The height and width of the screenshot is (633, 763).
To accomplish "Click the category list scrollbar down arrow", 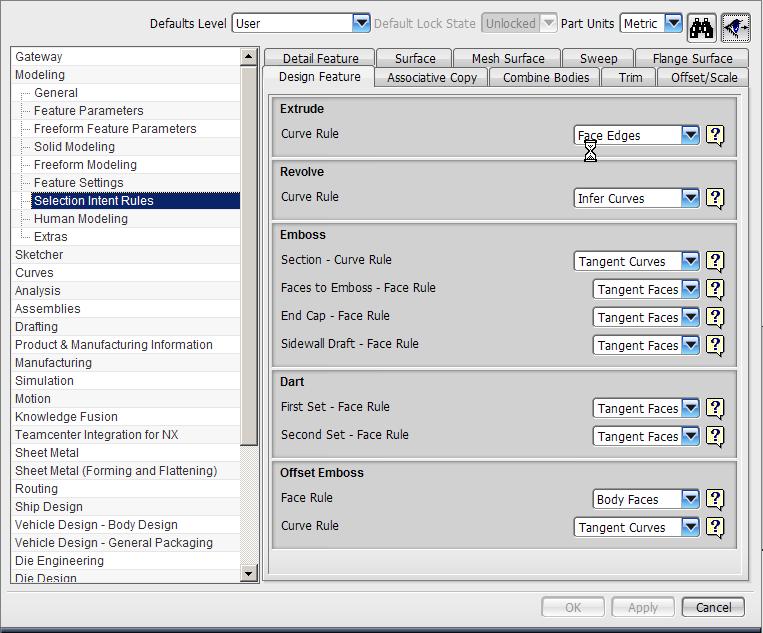I will pos(249,573).
